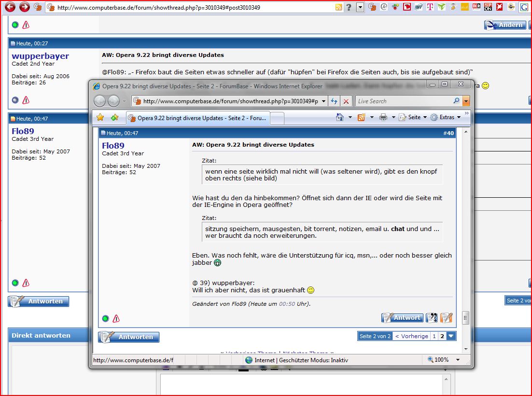The image size is (532, 396).
Task: Click the #40 post number link
Action: coord(448,133)
